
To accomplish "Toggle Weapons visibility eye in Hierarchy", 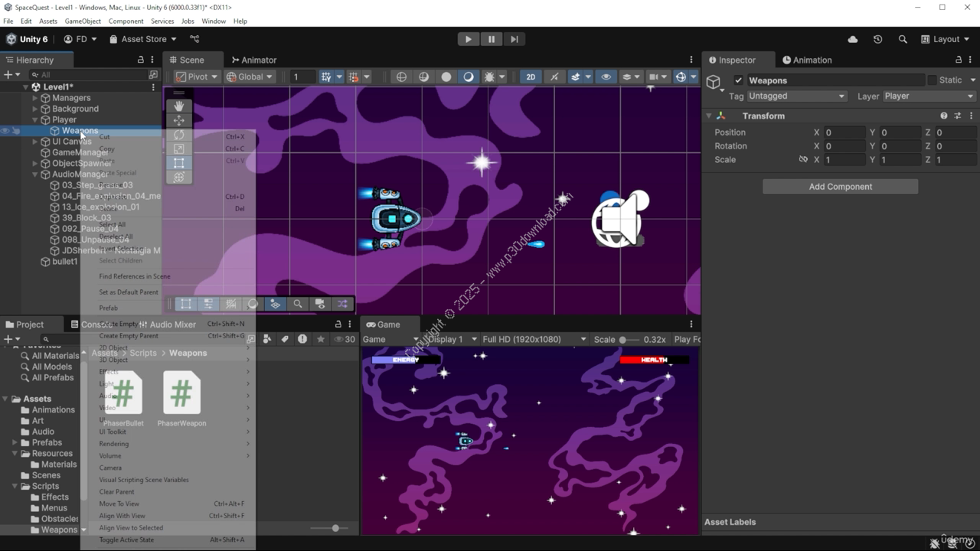I will click(x=5, y=131).
